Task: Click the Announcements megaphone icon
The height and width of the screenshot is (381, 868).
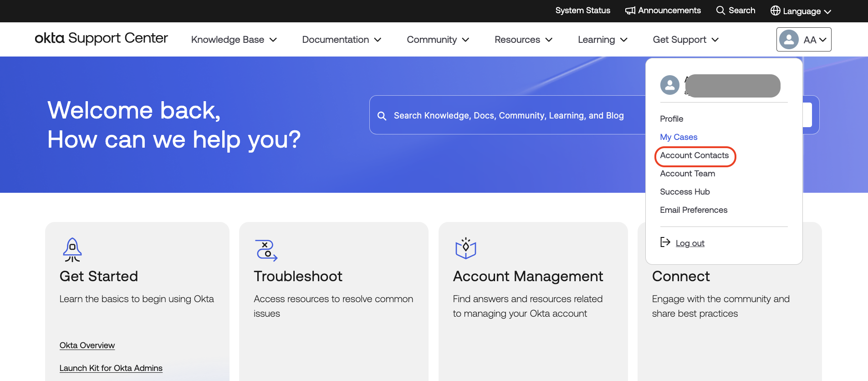Action: click(630, 10)
